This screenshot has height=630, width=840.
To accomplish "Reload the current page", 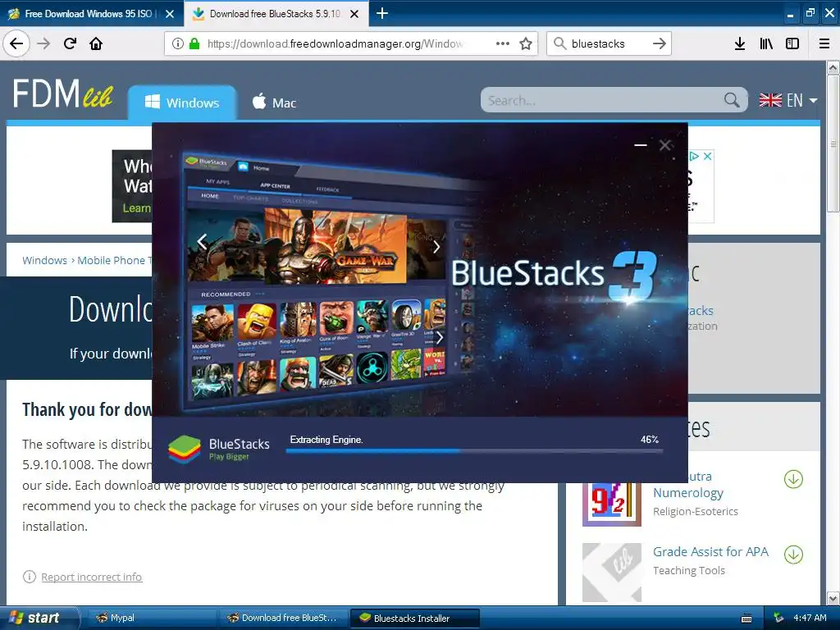I will click(x=70, y=43).
